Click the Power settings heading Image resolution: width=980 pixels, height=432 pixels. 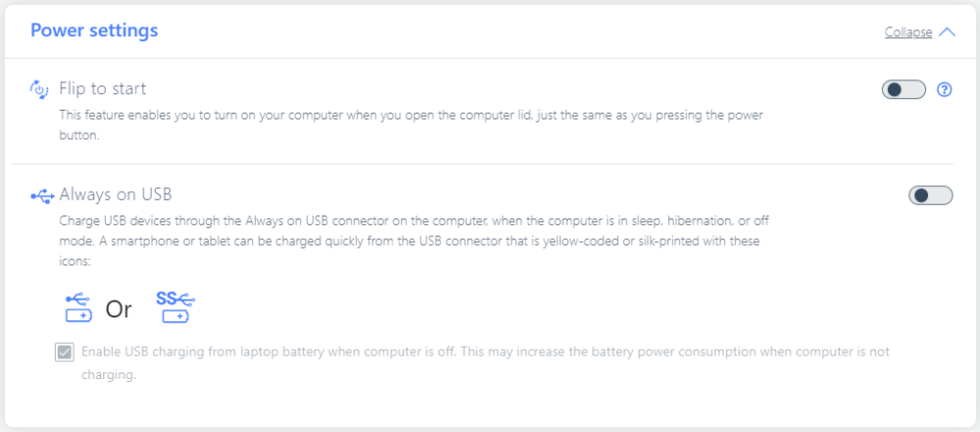94,30
